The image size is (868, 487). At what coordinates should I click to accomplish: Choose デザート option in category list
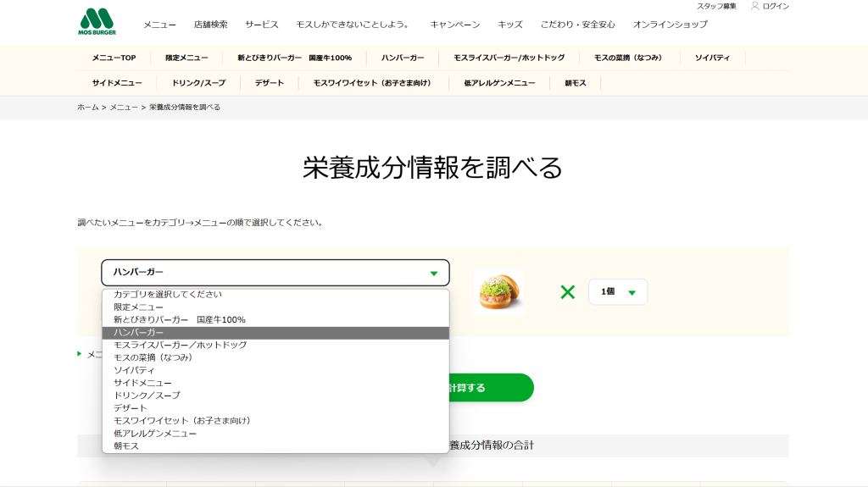[x=131, y=408]
